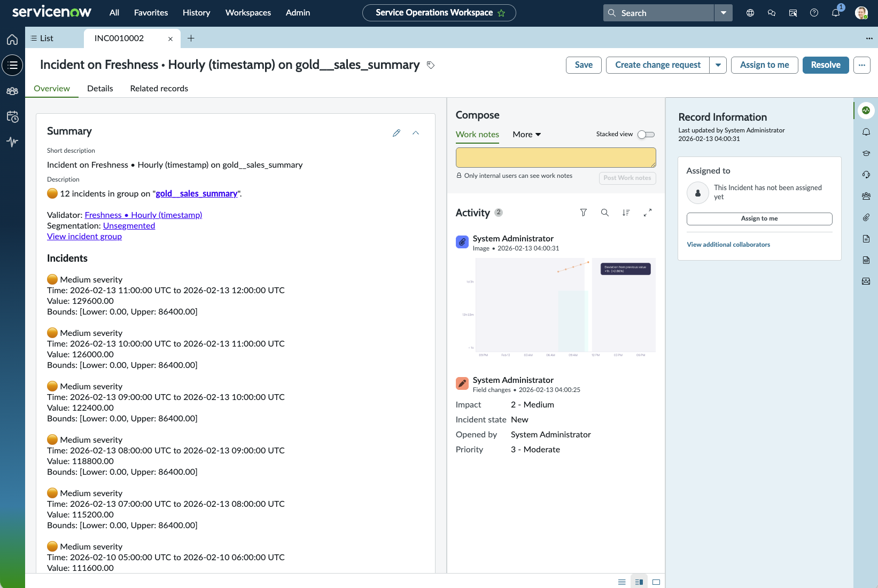Expand the More compose options dropdown

coord(527,135)
